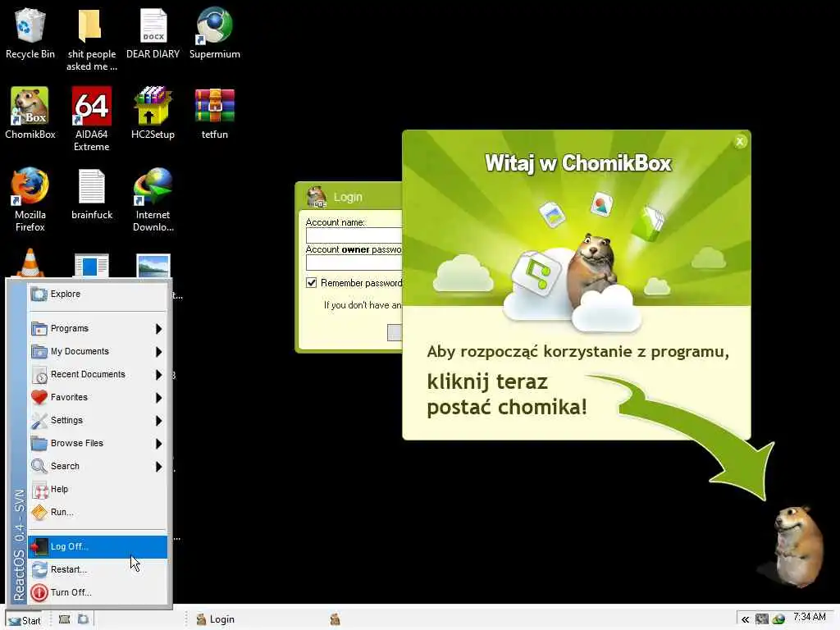The height and width of the screenshot is (630, 840).
Task: Select Log Off... in the Start menu
Action: [x=98, y=547]
